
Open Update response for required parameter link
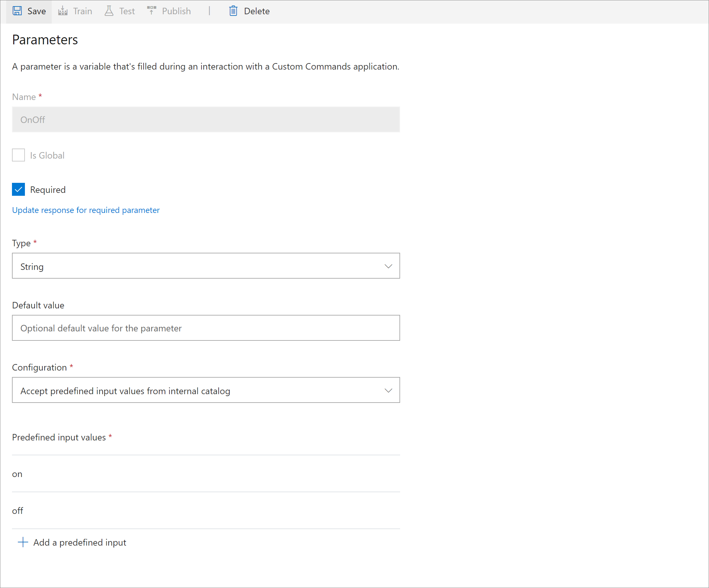[86, 210]
